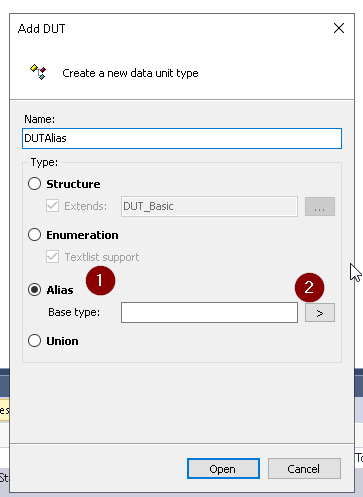Toggle the Textlist support checkbox
This screenshot has width=363, height=497.
point(52,257)
